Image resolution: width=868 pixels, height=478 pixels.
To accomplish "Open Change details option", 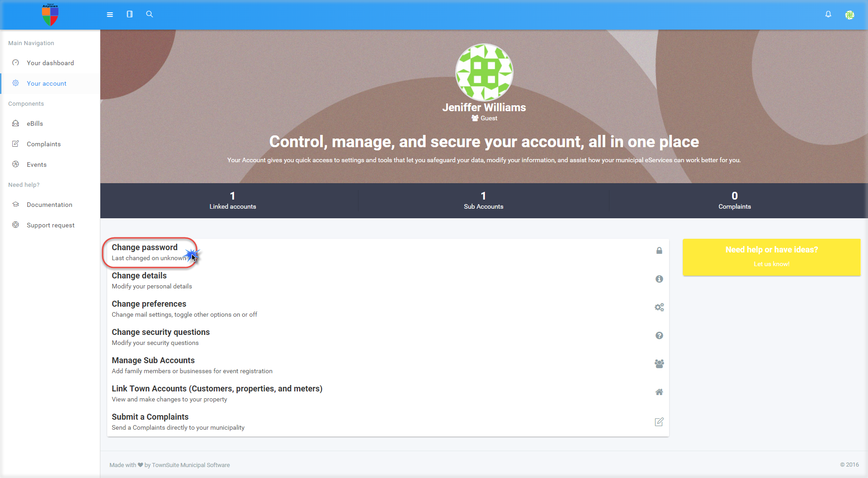I will tap(388, 281).
